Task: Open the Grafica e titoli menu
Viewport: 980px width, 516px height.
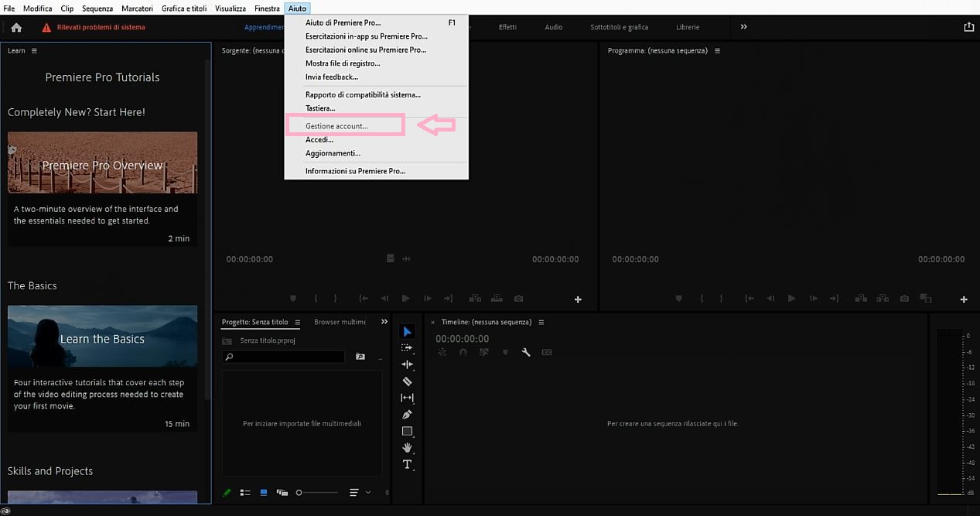Action: click(183, 8)
